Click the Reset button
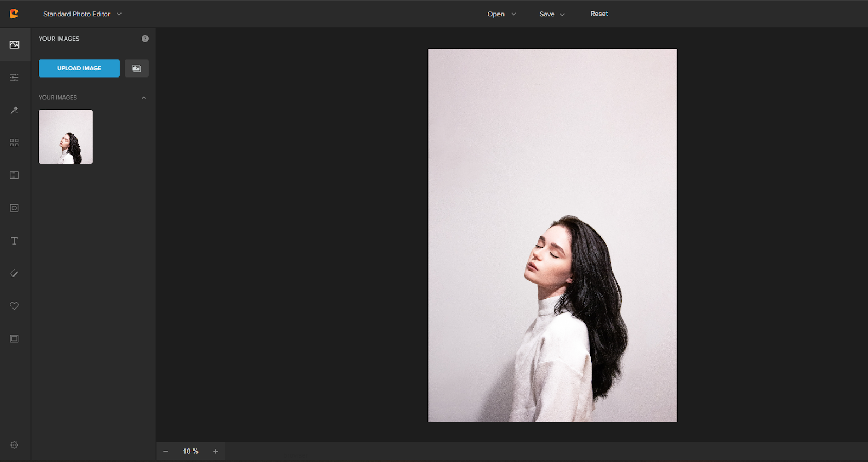 [599, 14]
